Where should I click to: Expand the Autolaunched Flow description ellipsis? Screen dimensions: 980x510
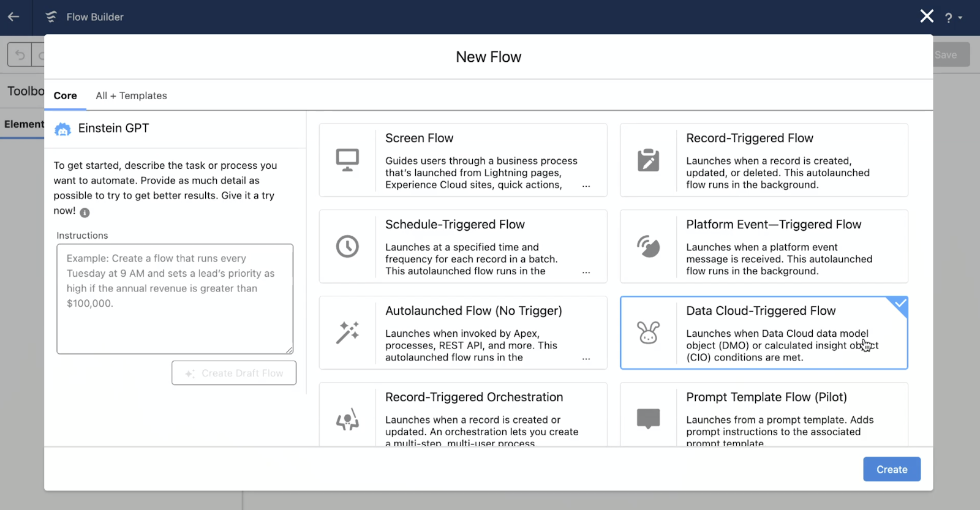(586, 358)
